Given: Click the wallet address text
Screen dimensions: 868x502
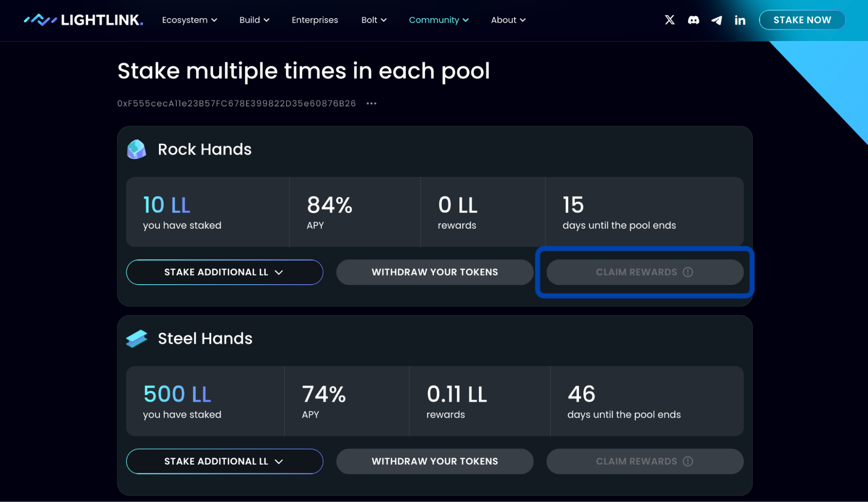Looking at the screenshot, I should coord(236,103).
